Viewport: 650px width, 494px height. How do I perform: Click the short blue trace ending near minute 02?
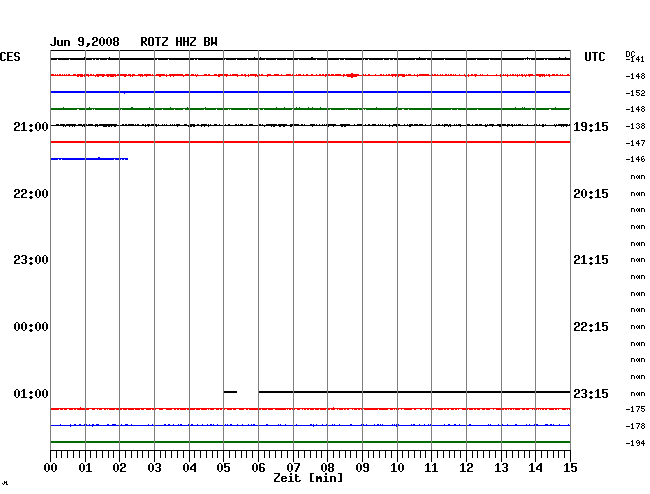(x=89, y=159)
